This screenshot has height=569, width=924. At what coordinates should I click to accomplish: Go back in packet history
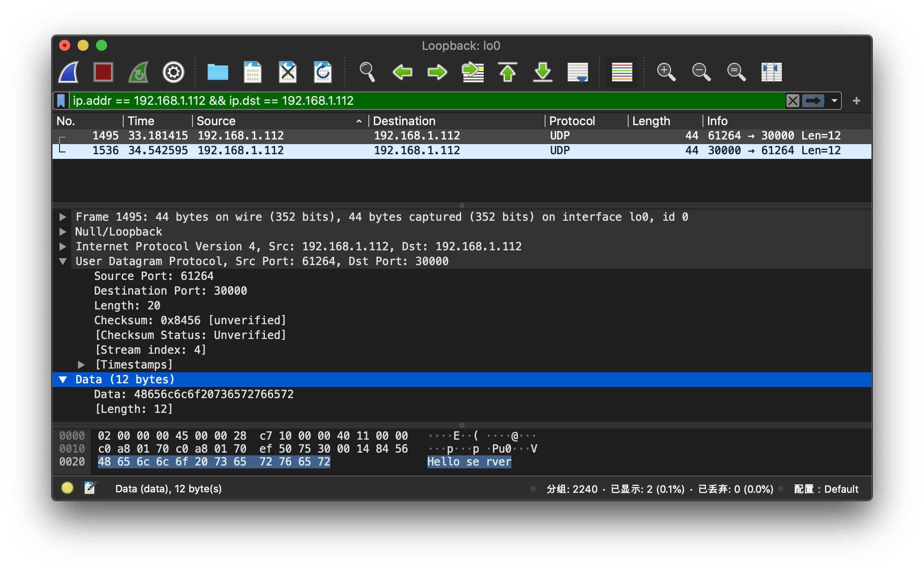pos(402,72)
